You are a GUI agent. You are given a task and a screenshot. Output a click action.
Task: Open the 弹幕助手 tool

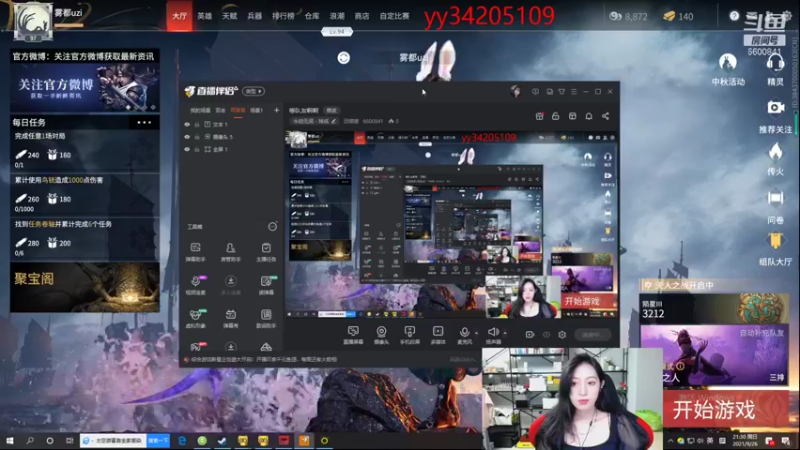click(x=195, y=252)
